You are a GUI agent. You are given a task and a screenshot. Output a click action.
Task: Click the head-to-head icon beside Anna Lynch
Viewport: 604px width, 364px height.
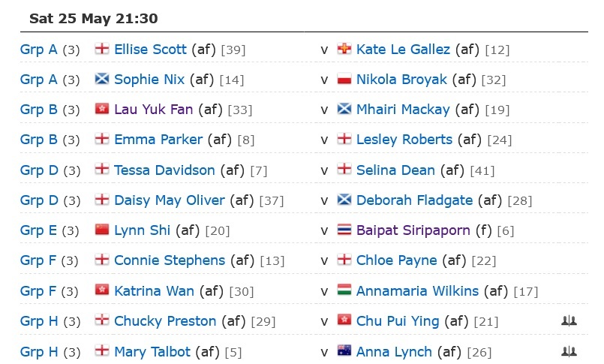(569, 351)
